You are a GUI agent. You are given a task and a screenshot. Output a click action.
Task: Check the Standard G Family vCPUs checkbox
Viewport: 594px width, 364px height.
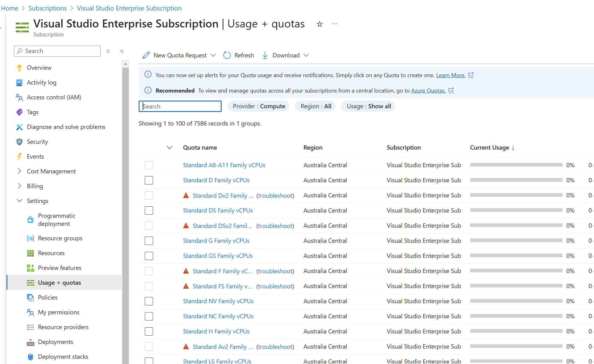tap(149, 241)
